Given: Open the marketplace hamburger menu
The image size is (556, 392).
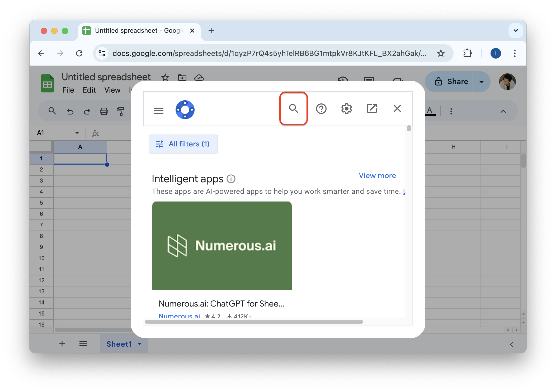Looking at the screenshot, I should 158,111.
